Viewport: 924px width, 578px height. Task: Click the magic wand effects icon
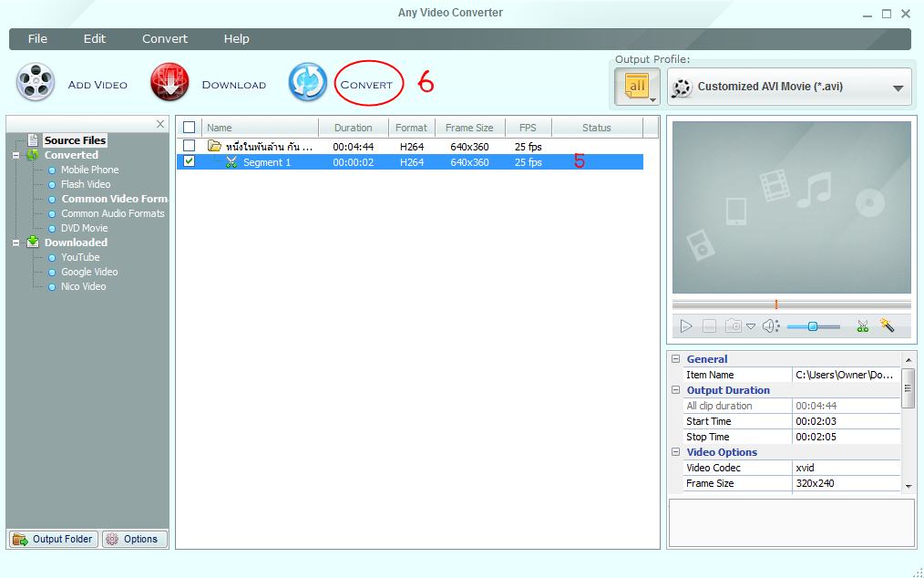point(888,325)
